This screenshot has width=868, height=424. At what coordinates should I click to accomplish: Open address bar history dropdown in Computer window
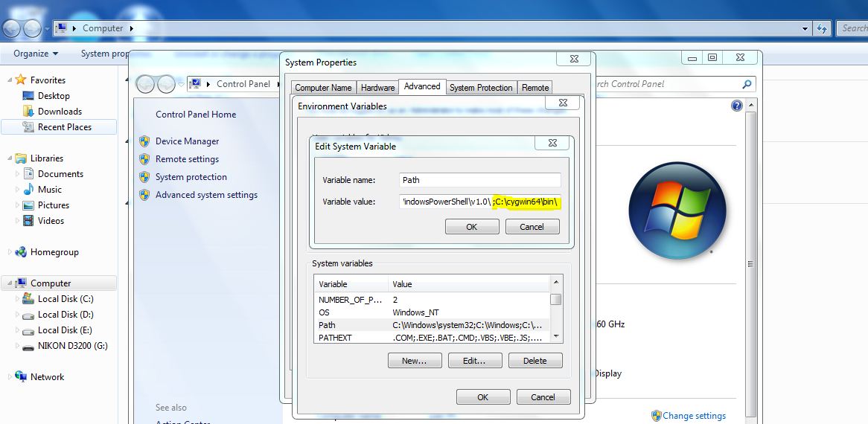pyautogui.click(x=805, y=28)
